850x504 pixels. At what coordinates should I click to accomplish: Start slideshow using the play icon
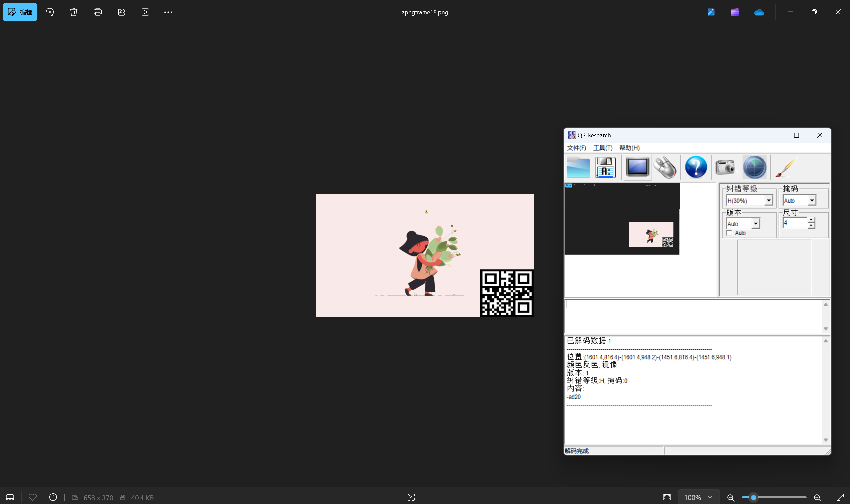coord(145,12)
